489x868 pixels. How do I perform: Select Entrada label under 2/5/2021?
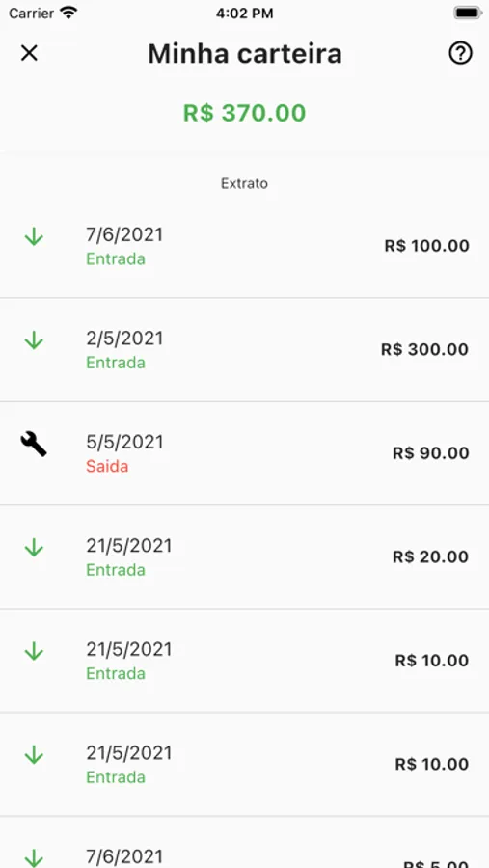click(x=116, y=363)
